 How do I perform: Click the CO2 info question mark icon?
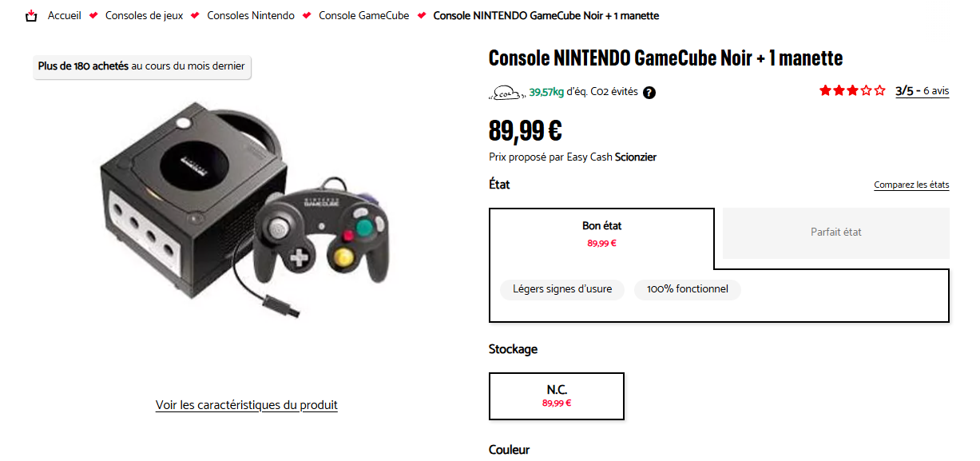(x=649, y=93)
